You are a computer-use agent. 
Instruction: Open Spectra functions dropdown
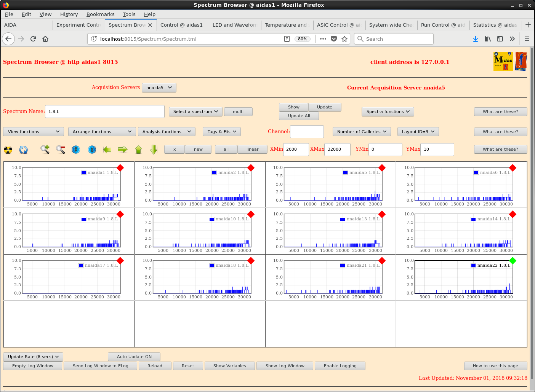(388, 112)
